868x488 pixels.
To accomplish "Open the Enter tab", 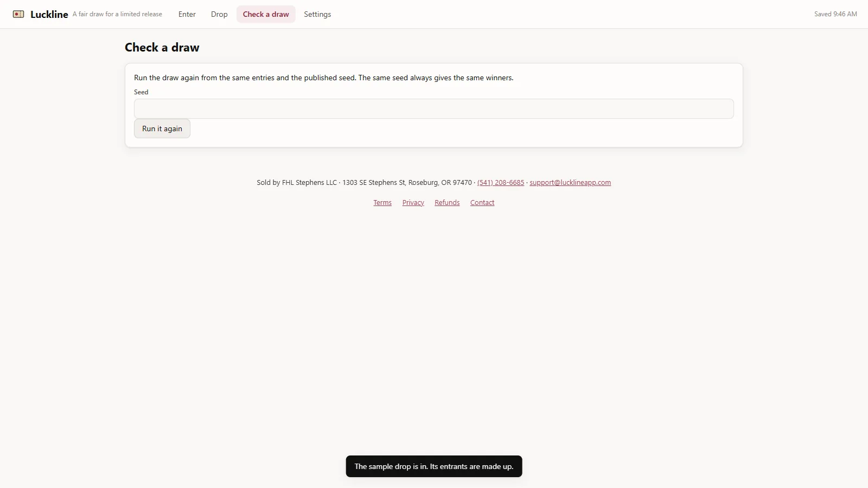I will tap(187, 14).
